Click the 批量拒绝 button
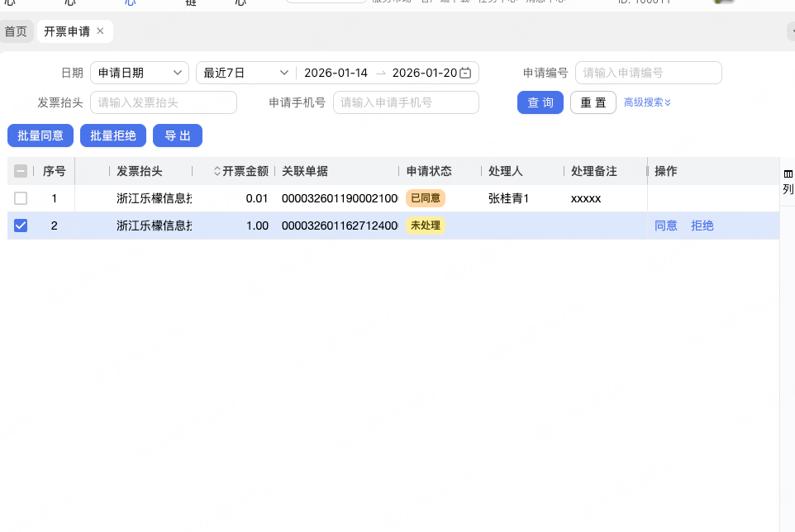This screenshot has width=795, height=532. [113, 135]
